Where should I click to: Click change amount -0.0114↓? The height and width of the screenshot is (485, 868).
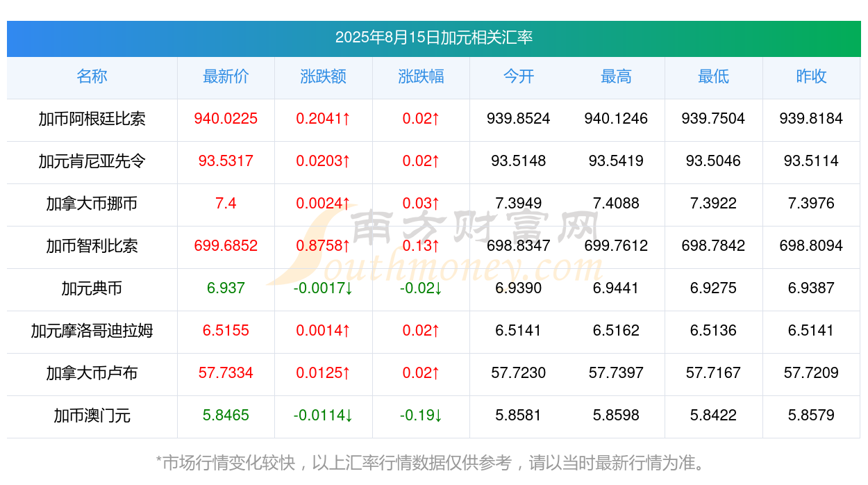(324, 416)
